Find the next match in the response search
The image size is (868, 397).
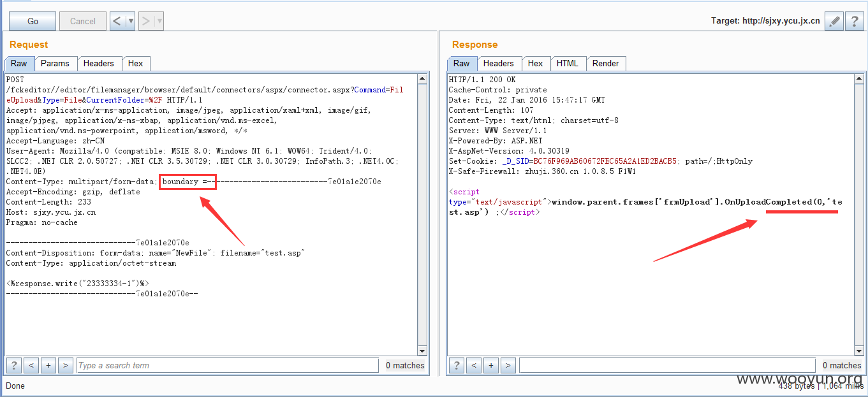pos(508,365)
